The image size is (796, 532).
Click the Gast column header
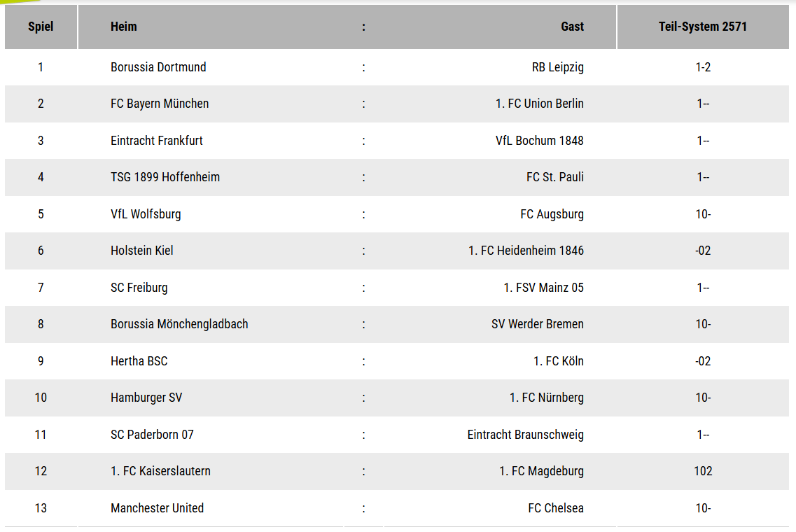[x=572, y=27]
